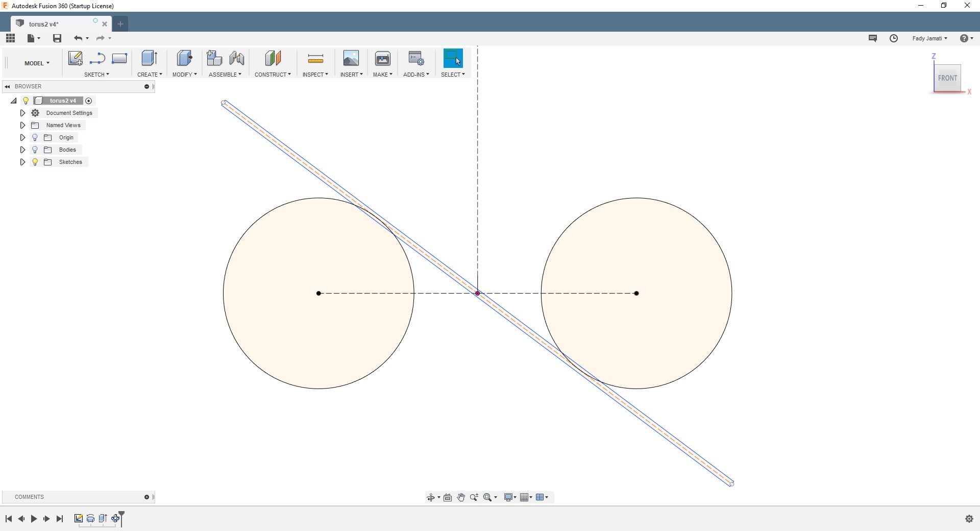
Task: Select the Line sketch tool
Action: click(x=97, y=58)
